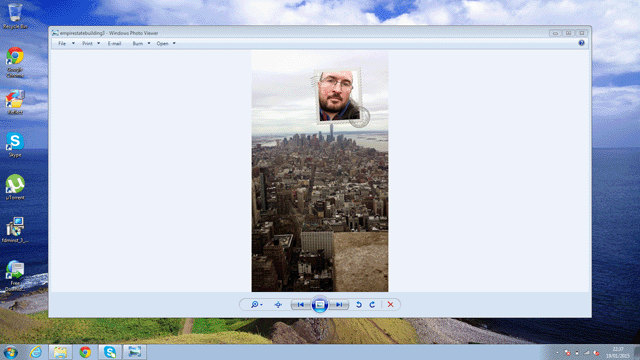The image size is (640, 360).
Task: Go to the previous photo
Action: [x=300, y=304]
